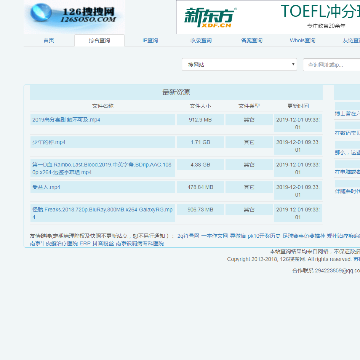Viewport: 360px width, 360px height.
Task: Open the fourth row mp4 file link
Action: point(46,187)
